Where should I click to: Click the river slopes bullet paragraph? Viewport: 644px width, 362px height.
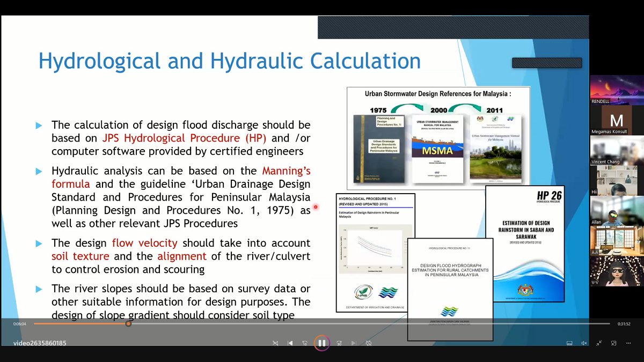coord(181,301)
